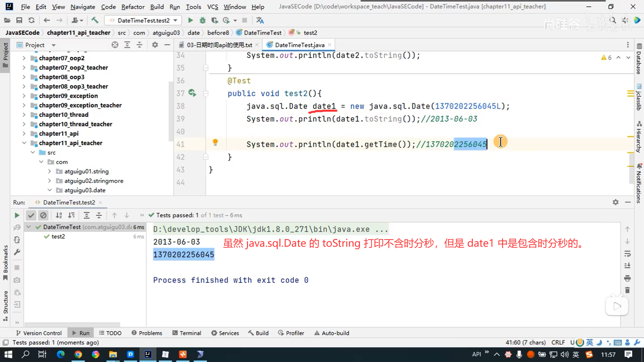Open the Problems tool window
644x362 pixels.
pos(147,333)
